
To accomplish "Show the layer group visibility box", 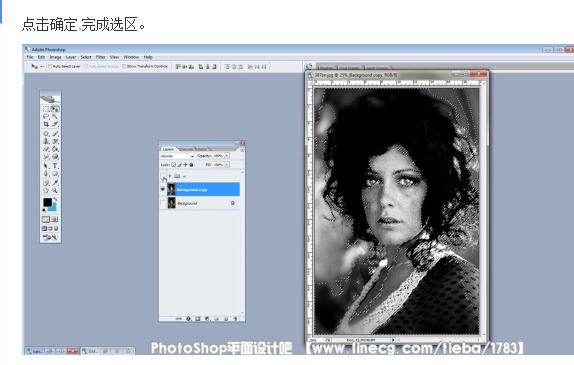I will click(163, 175).
